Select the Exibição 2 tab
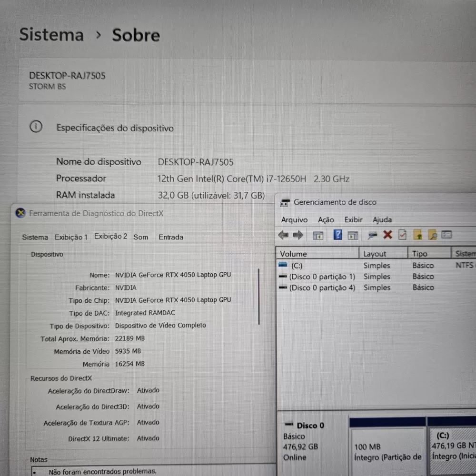 pos(110,236)
